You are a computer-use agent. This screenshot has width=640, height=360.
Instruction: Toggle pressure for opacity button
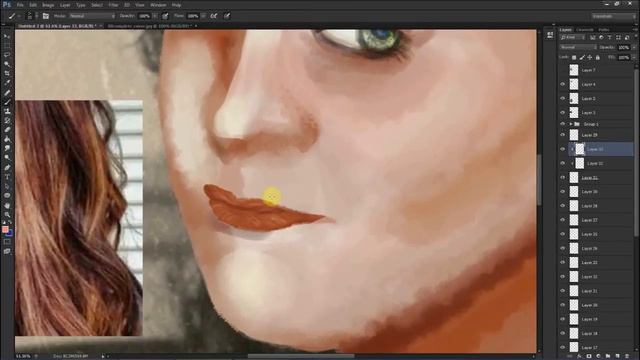165,16
